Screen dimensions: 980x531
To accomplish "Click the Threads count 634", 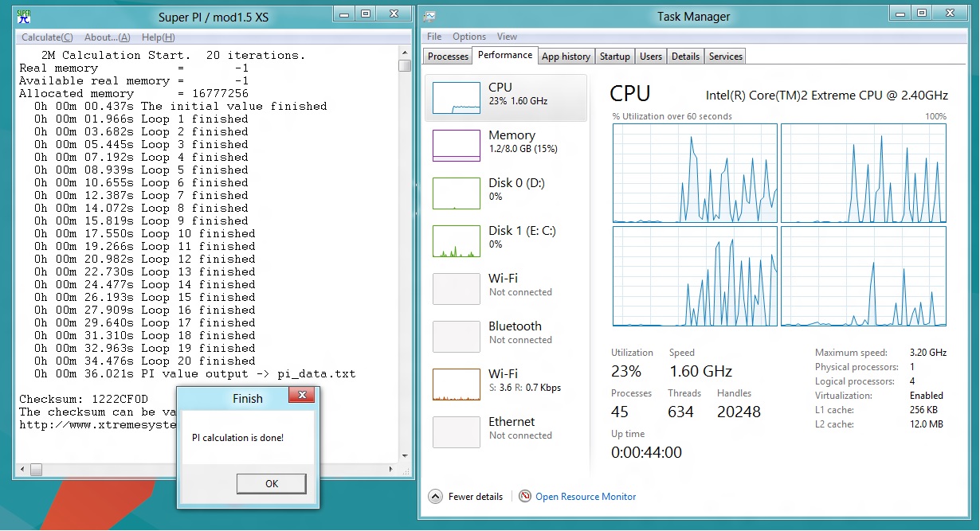I will (680, 412).
